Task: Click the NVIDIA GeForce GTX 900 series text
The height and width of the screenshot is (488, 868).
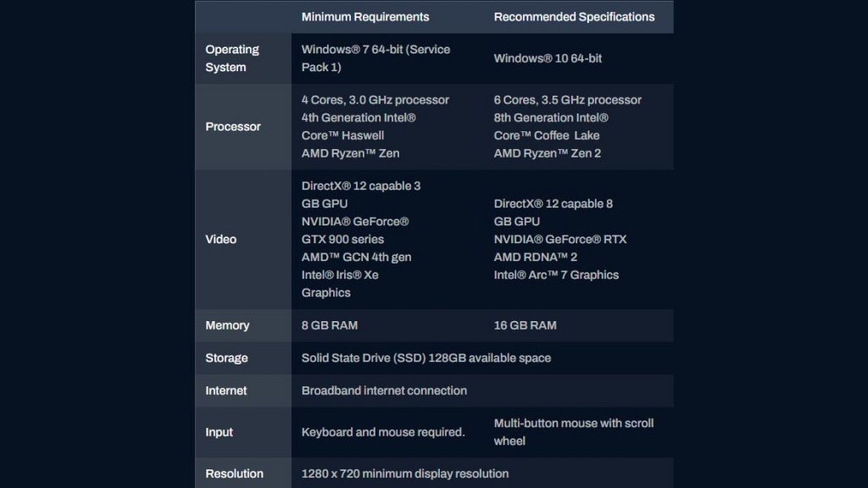Action: tap(355, 230)
